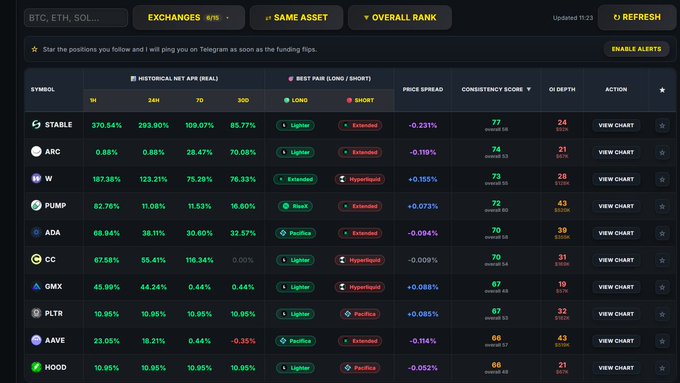Open the GMX chart
The width and height of the screenshot is (680, 383).
[616, 287]
